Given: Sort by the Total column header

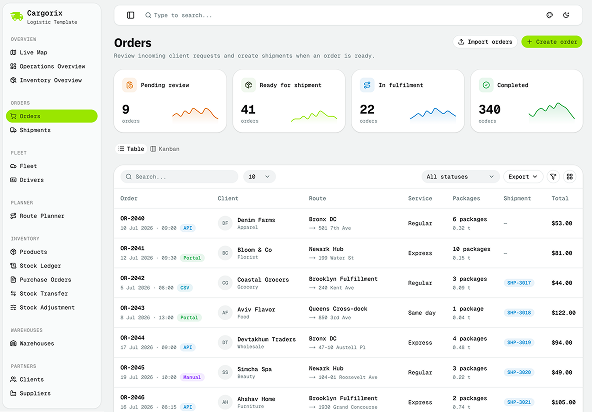Looking at the screenshot, I should [x=560, y=198].
